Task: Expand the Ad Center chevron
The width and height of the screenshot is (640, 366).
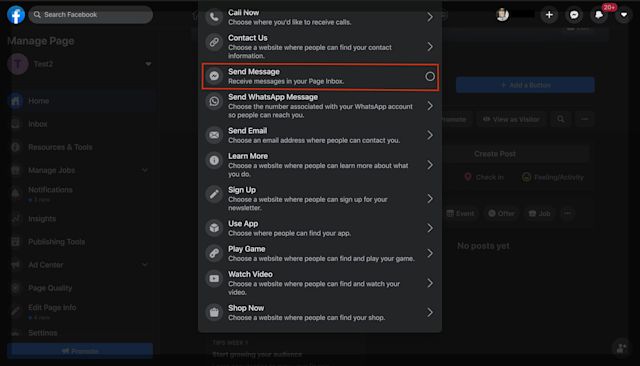Action: 145,265
